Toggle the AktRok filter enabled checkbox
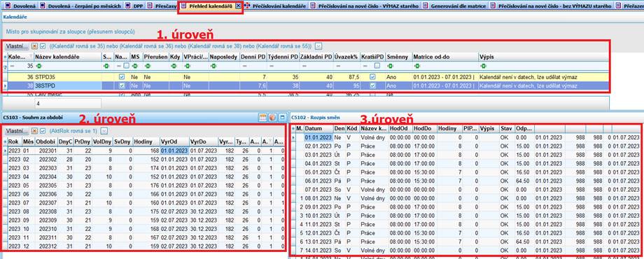The height and width of the screenshot is (259, 644). (x=43, y=130)
